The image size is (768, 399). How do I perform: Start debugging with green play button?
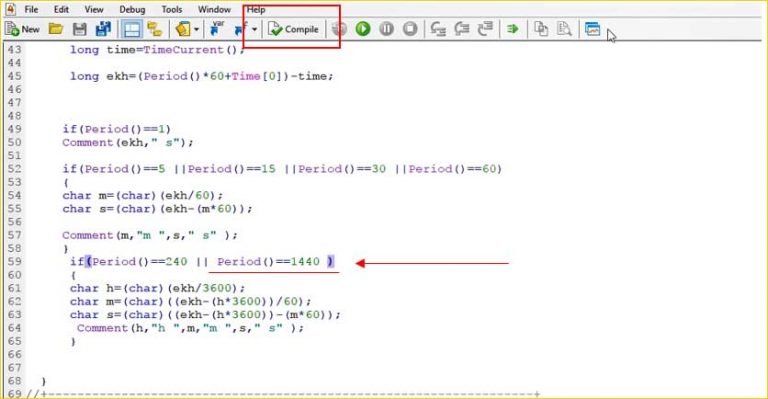click(x=363, y=29)
